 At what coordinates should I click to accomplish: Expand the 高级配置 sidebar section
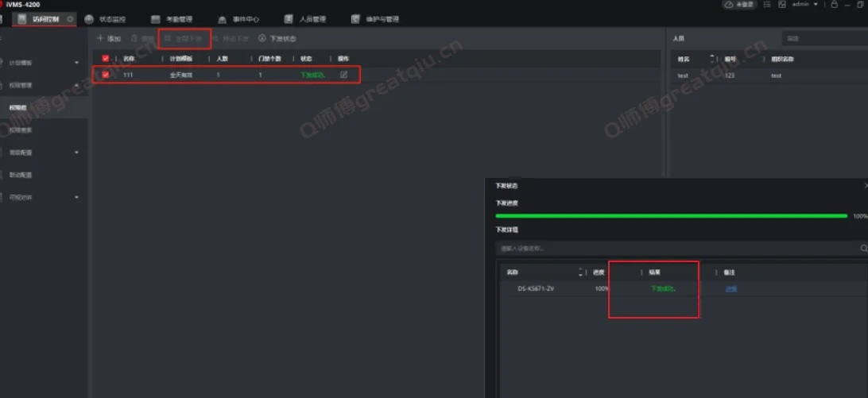click(x=76, y=152)
